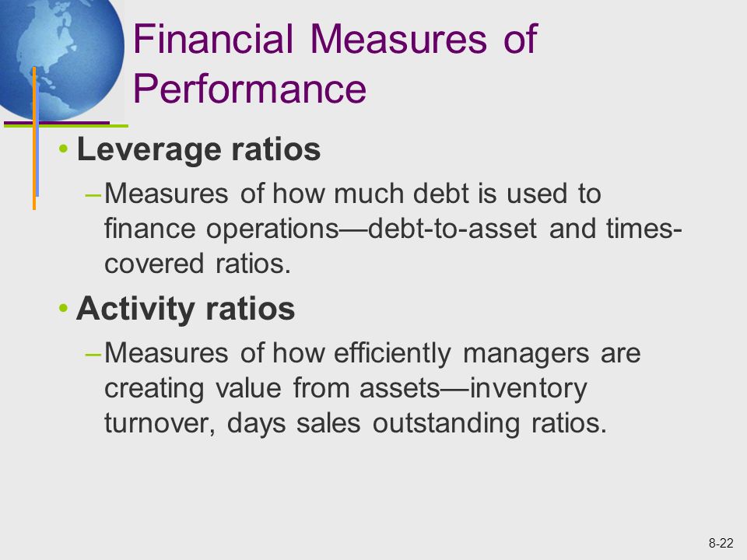Click the green bullet before 'Leverage ratios'
Image resolution: width=747 pixels, height=560 pixels.
click(x=63, y=149)
